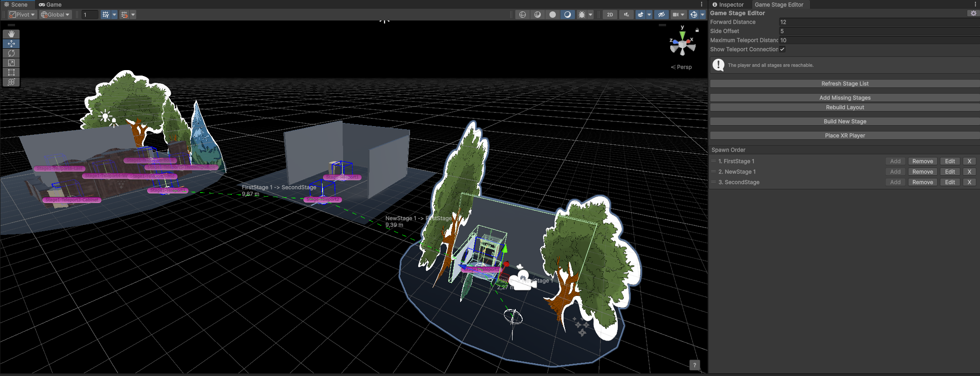Click the scene view orientation gizmo
This screenshot has height=376, width=980.
pos(682,45)
